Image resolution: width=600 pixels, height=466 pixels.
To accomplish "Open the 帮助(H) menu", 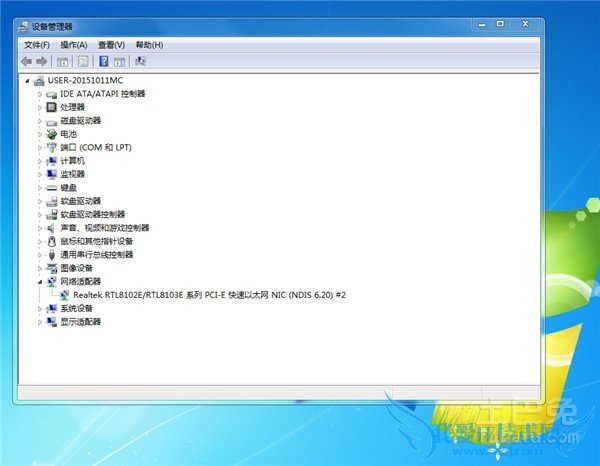I will click(x=149, y=45).
